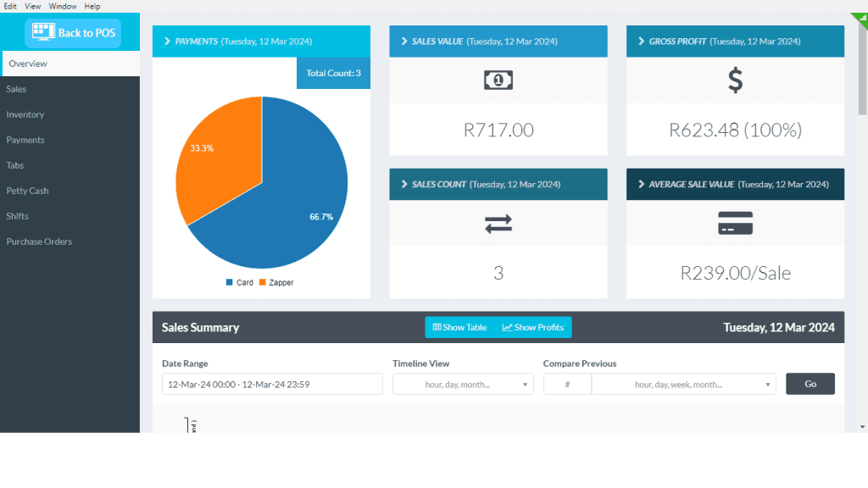Click the Date Range input field
Viewport: 868px width, 488px height.
pyautogui.click(x=271, y=383)
